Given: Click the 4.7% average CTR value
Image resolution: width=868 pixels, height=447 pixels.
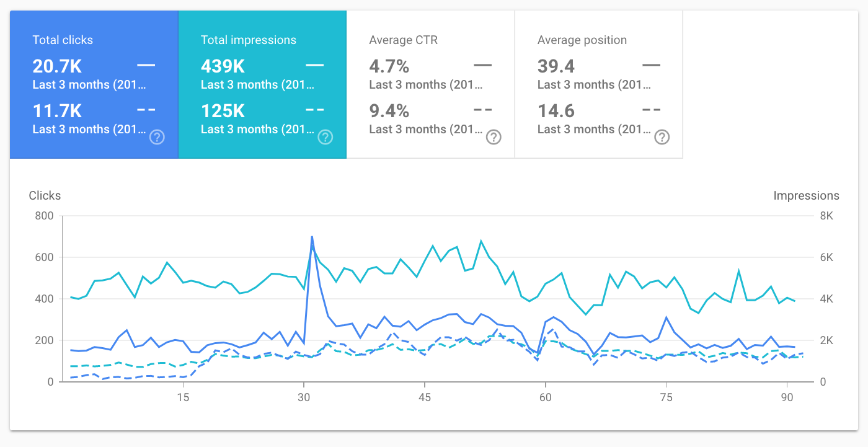Looking at the screenshot, I should [389, 66].
